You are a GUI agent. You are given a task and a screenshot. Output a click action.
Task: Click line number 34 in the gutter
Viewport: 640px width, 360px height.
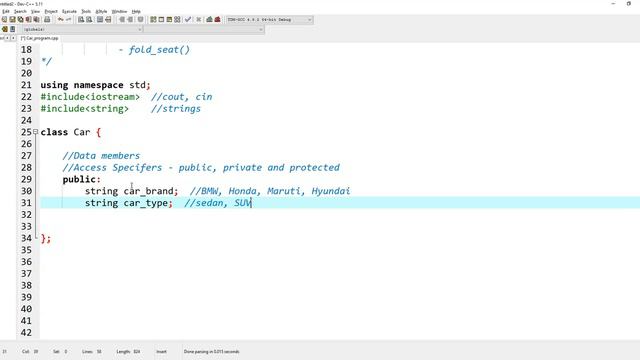[x=26, y=238]
